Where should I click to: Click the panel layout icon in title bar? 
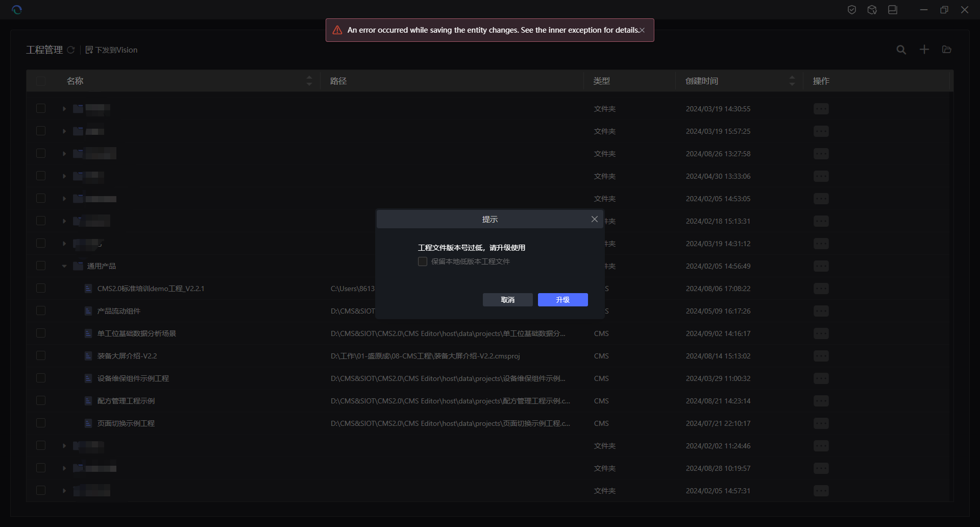892,10
